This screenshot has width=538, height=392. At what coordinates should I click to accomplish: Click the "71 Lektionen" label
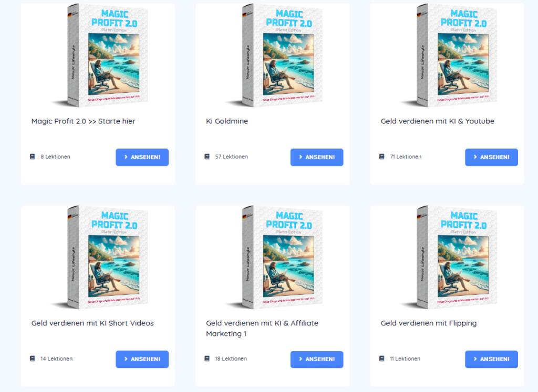click(x=406, y=156)
